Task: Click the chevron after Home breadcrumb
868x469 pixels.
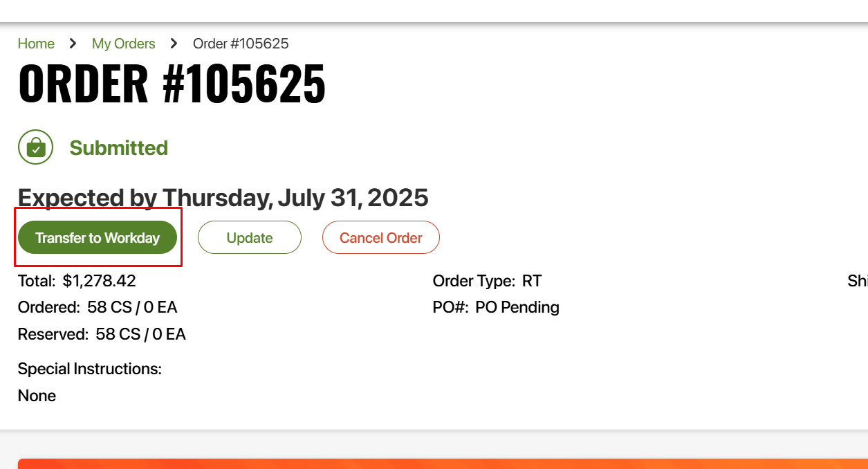Action: 73,44
